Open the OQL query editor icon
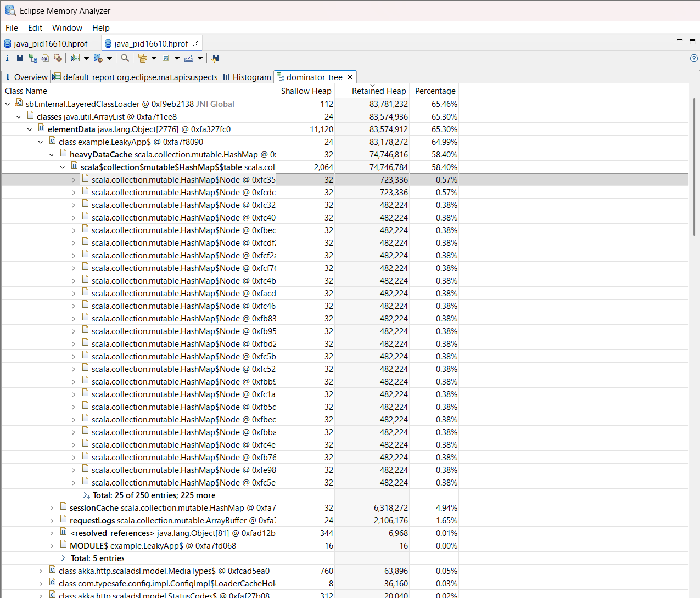Screen dimensions: 700x598 click(46, 58)
